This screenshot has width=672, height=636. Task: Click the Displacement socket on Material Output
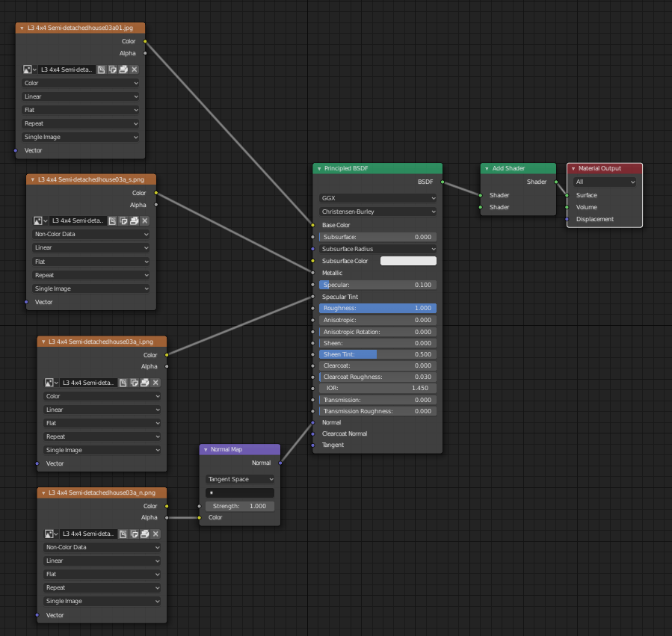coord(567,220)
